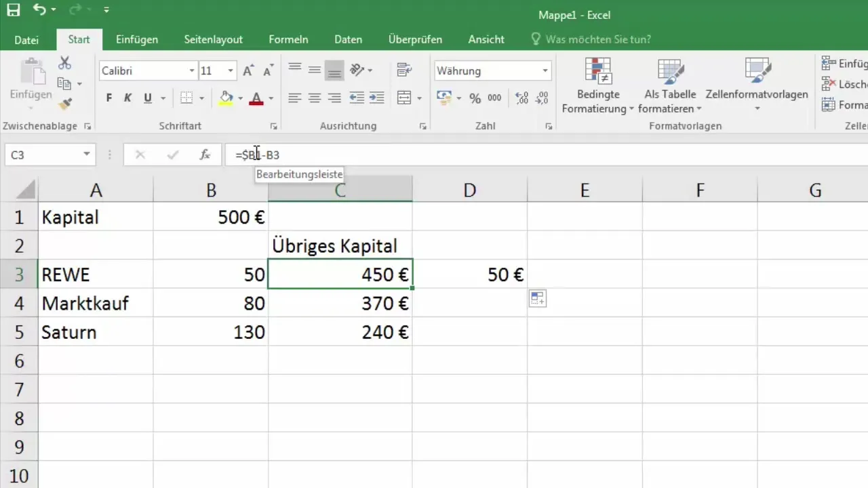Decrease cell indent
The width and height of the screenshot is (868, 488).
(x=357, y=98)
